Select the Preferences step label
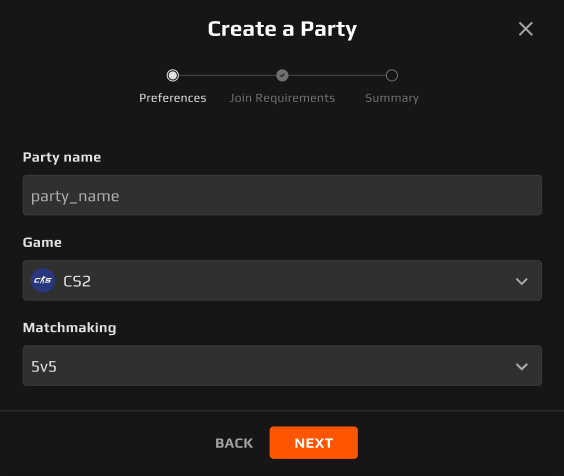 [x=173, y=98]
